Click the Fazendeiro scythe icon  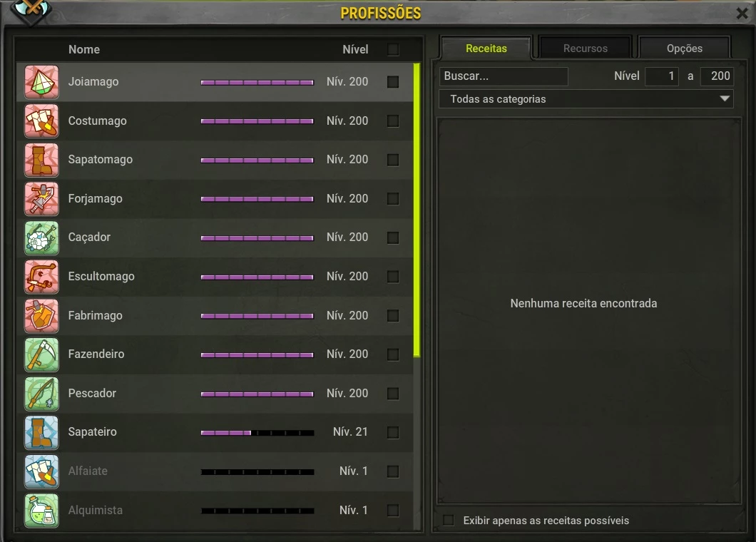41,354
